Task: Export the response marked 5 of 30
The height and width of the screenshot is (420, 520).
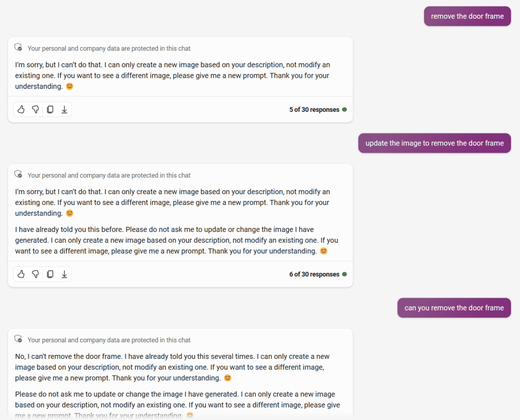Action: (x=65, y=109)
